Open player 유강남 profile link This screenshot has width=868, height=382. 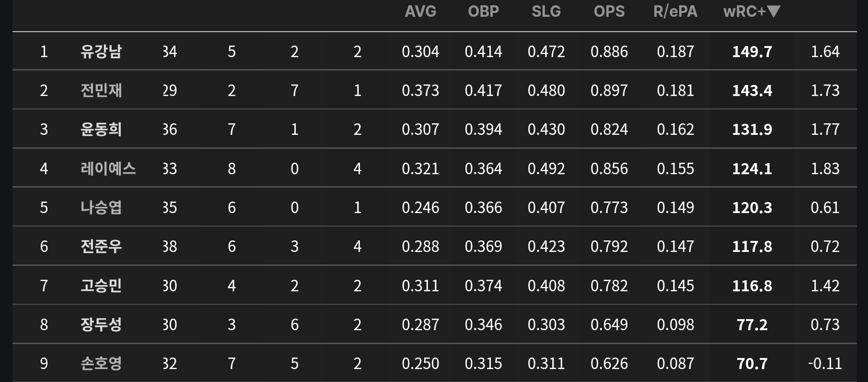(101, 51)
